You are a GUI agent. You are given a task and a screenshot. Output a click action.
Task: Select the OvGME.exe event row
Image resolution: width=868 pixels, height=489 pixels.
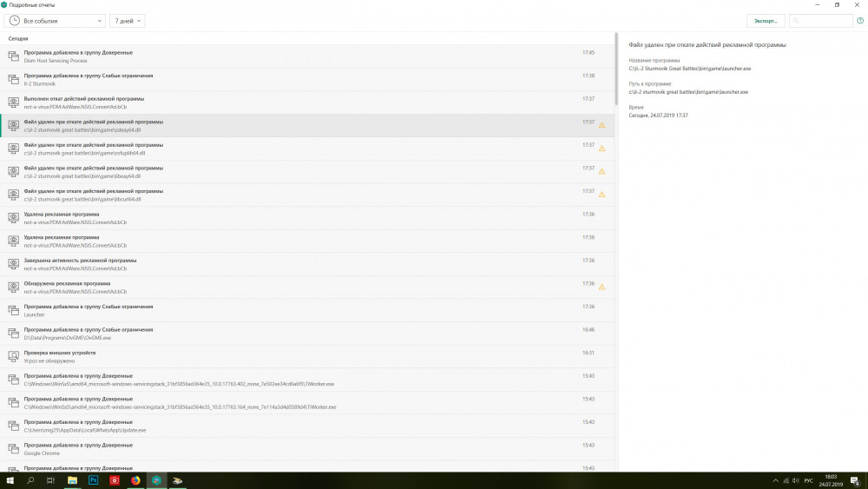click(x=307, y=334)
